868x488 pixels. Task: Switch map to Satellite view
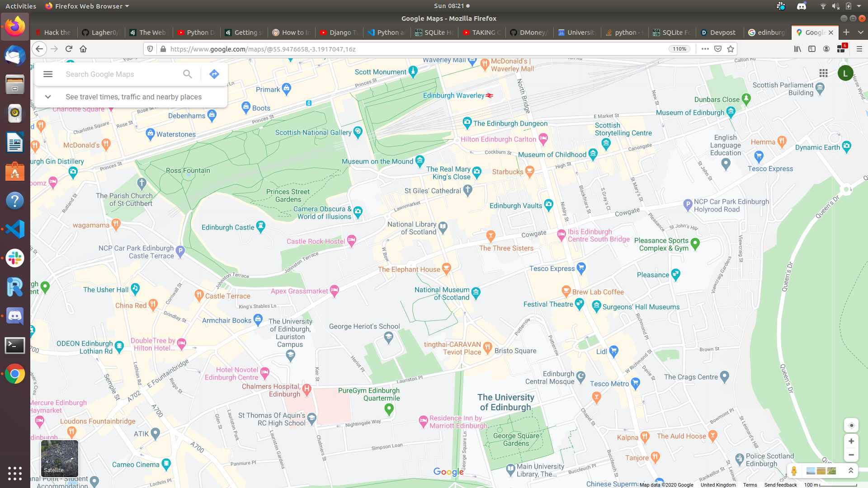[x=60, y=459]
